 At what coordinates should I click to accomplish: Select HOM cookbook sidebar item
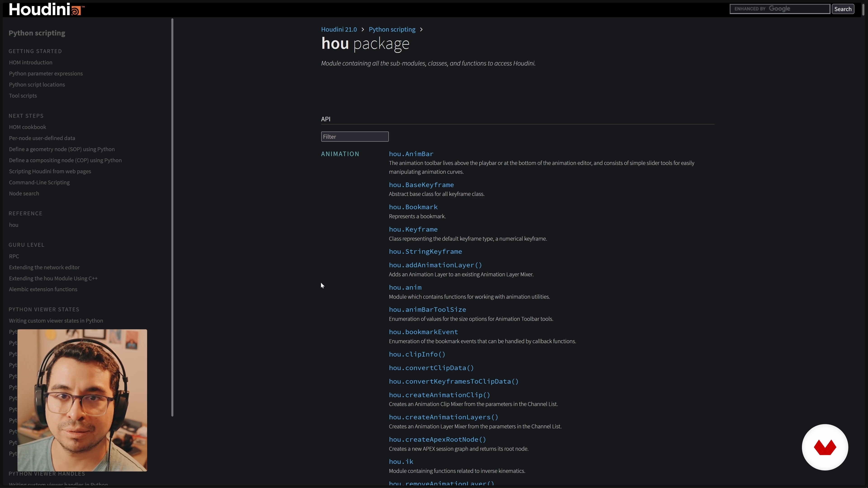[x=28, y=127]
